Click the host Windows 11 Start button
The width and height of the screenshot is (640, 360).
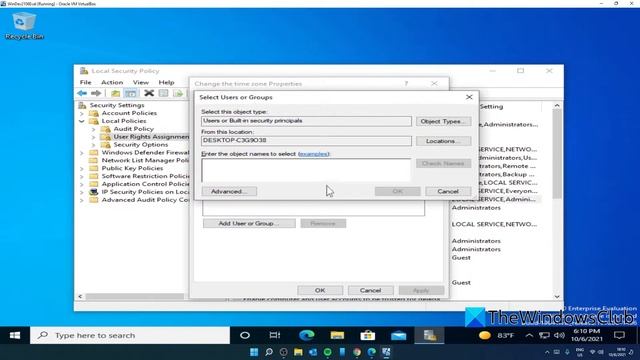tap(254, 352)
